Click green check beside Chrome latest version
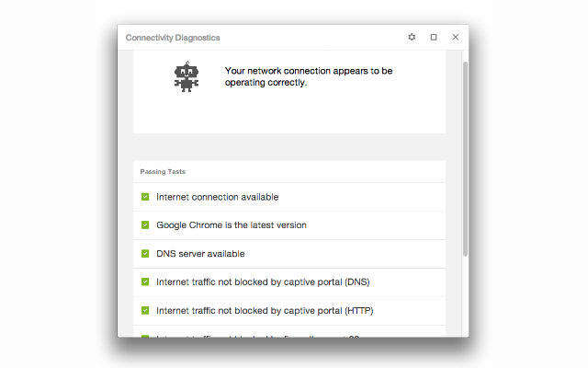The width and height of the screenshot is (588, 368). pos(145,225)
